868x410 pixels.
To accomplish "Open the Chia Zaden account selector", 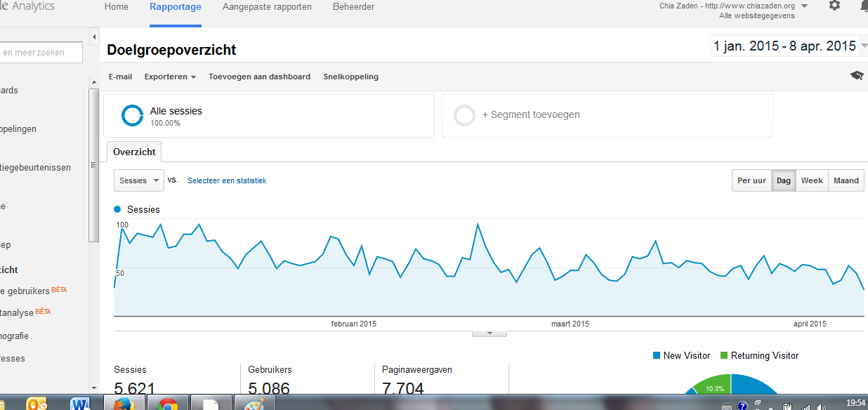I will coord(734,6).
